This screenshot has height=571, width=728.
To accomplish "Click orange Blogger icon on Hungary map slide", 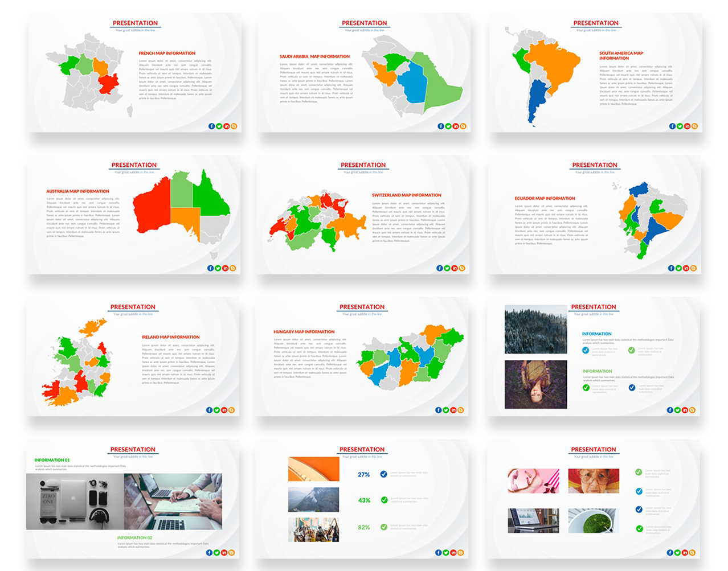I will pyautogui.click(x=461, y=410).
